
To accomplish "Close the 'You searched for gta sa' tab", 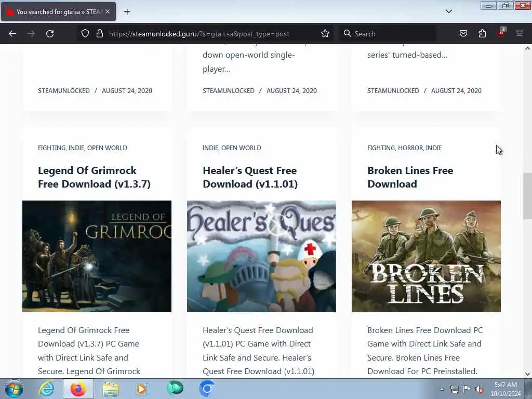I will click(107, 11).
